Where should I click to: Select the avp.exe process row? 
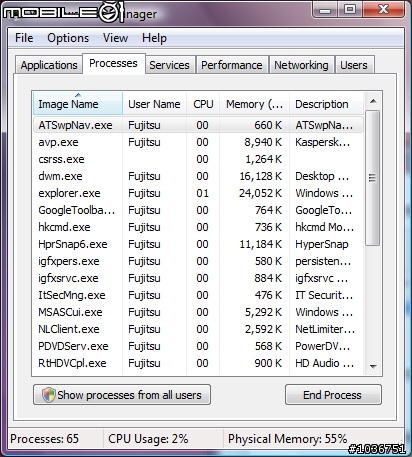[x=198, y=142]
